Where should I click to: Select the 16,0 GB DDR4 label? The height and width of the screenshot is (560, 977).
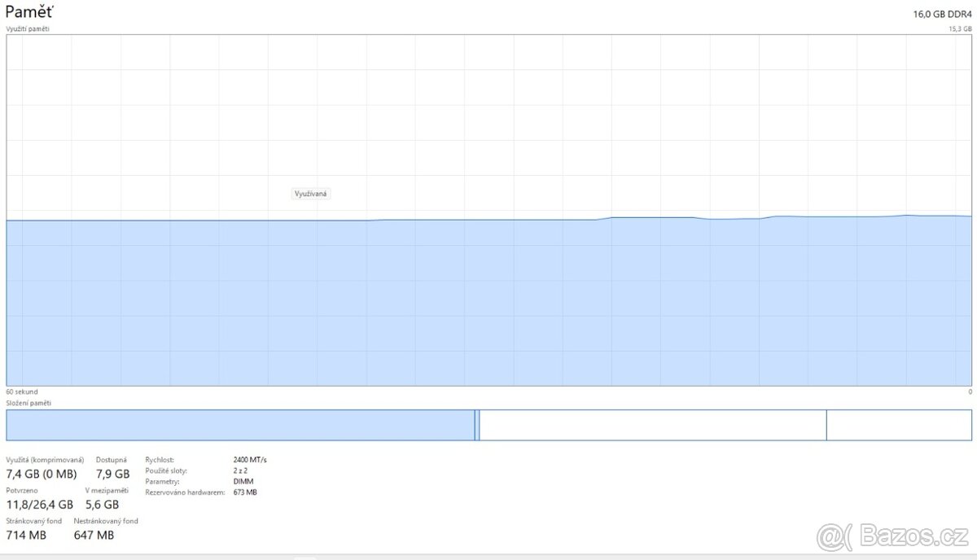(x=942, y=14)
